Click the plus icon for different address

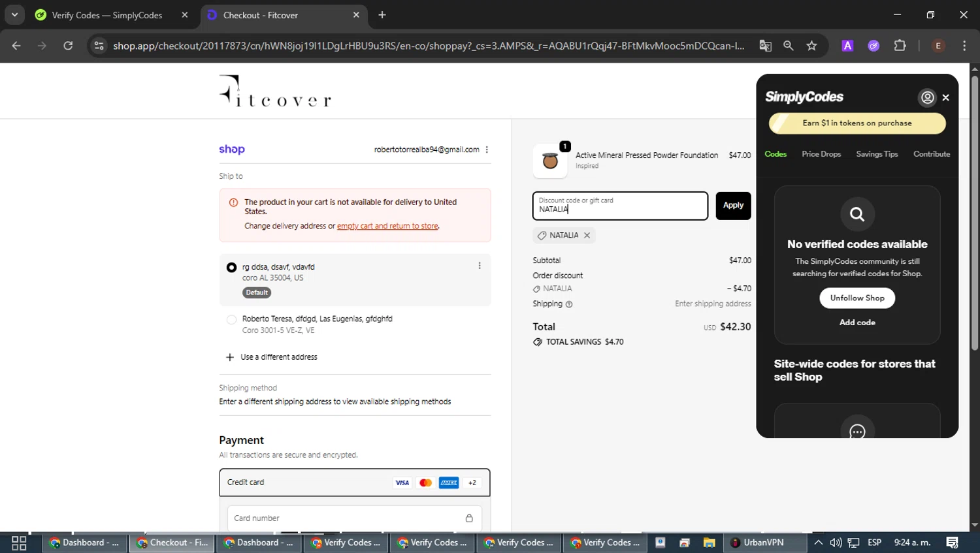(229, 357)
